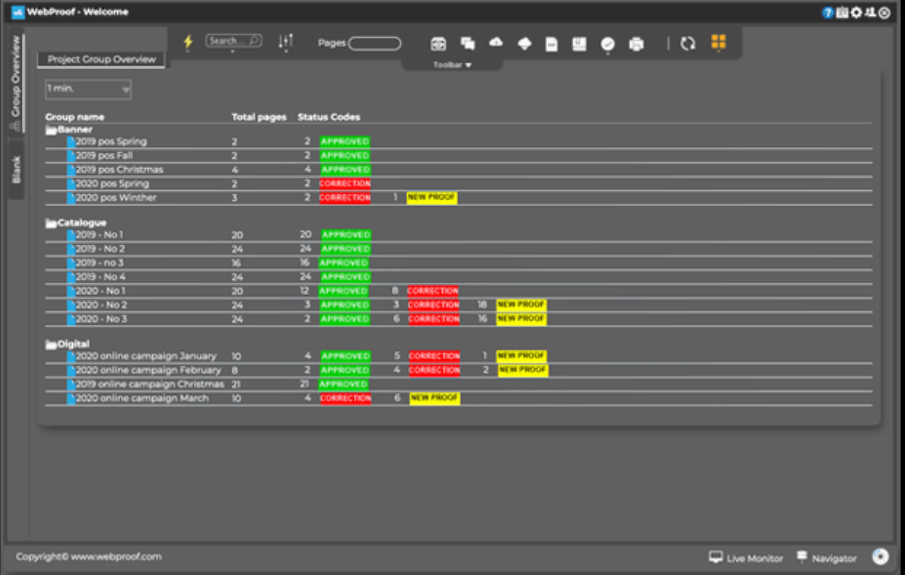Screen dimensions: 905x575
Task: Click the WebProof logo icon
Action: pos(18,12)
